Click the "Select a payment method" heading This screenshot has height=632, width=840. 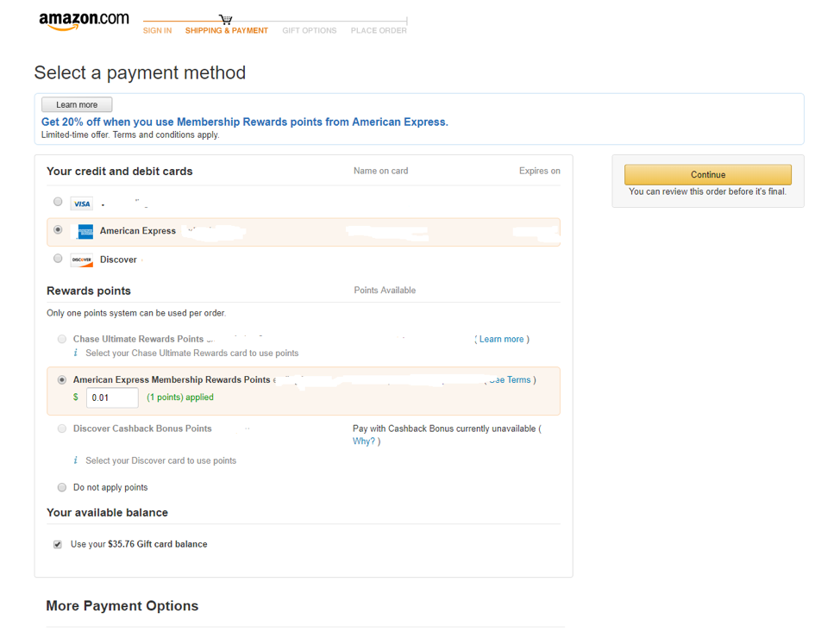[140, 72]
